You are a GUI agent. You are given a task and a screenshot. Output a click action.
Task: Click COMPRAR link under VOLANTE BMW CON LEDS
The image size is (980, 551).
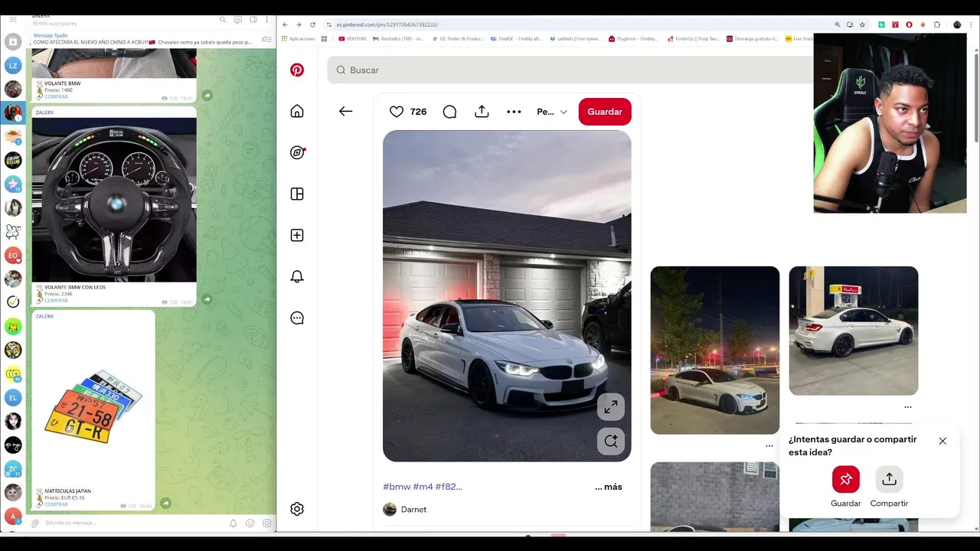56,300
